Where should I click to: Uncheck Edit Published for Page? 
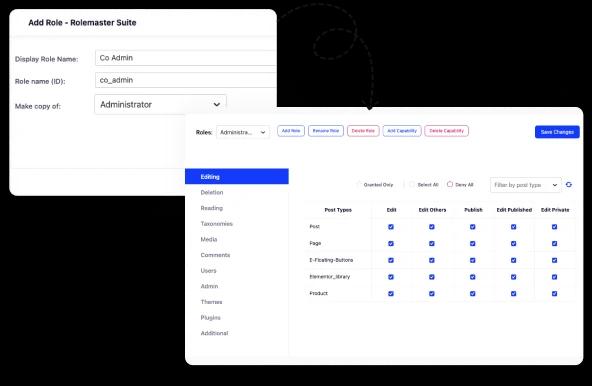[513, 244]
